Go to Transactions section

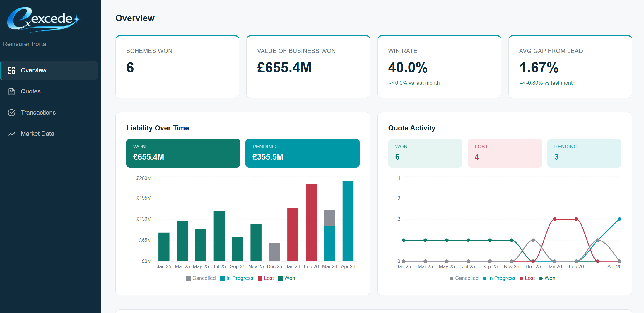[49, 113]
